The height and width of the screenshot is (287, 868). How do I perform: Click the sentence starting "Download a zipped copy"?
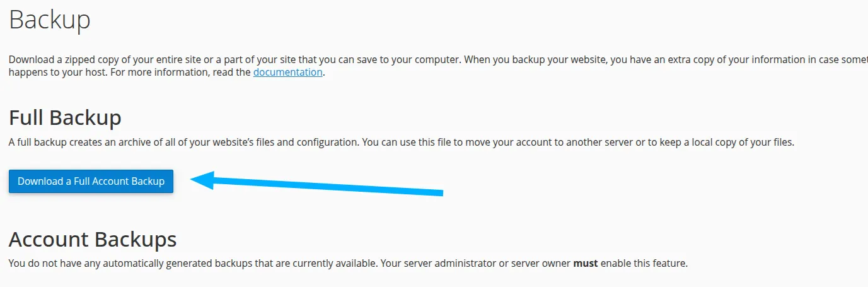[x=126, y=59]
